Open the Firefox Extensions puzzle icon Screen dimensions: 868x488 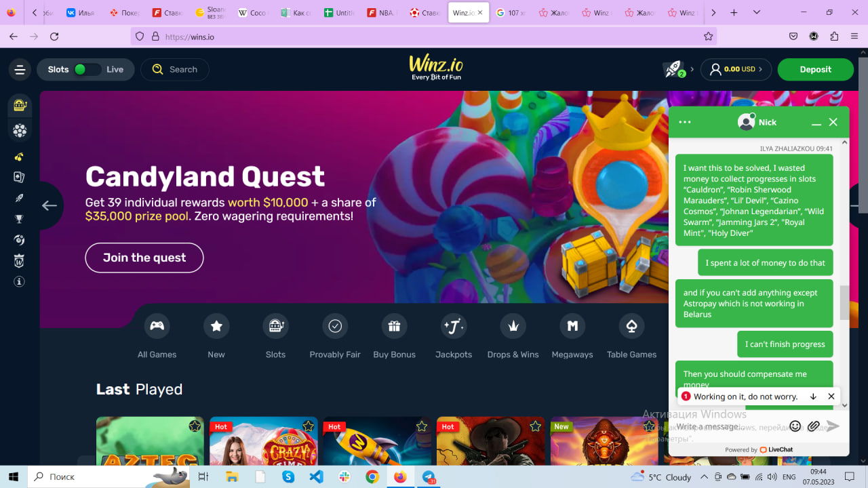click(834, 37)
